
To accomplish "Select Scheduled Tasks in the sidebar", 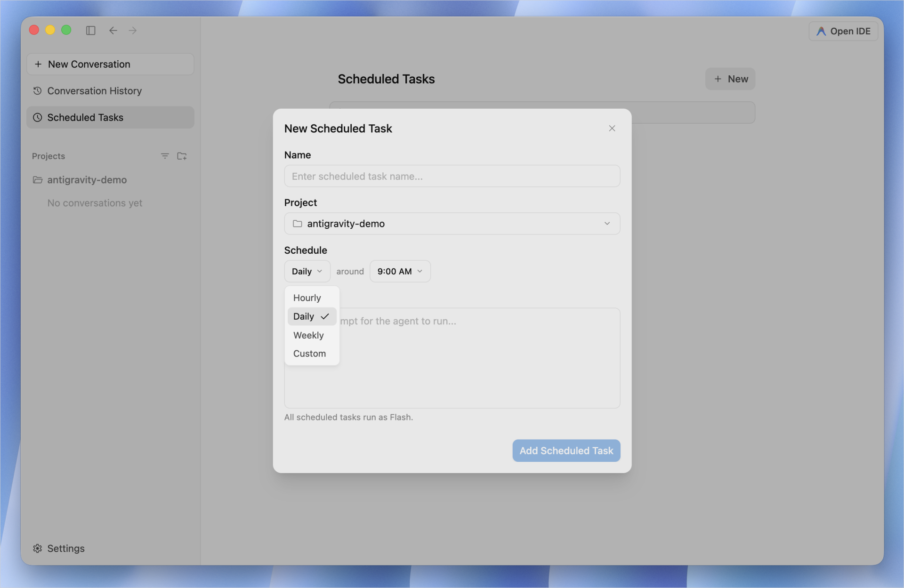I will pyautogui.click(x=110, y=117).
